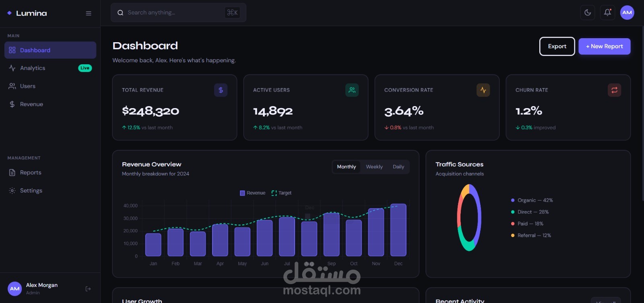
Task: Click the 14,892 active users value
Action: coord(273,111)
